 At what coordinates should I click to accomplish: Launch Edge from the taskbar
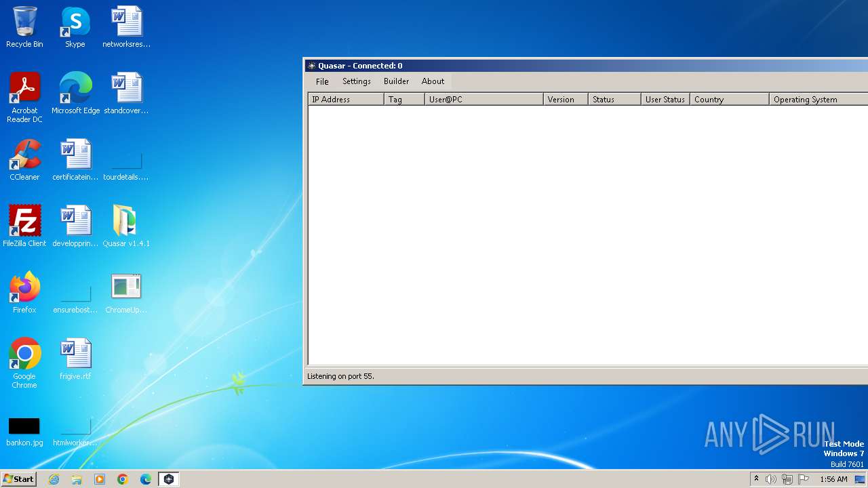coord(146,479)
